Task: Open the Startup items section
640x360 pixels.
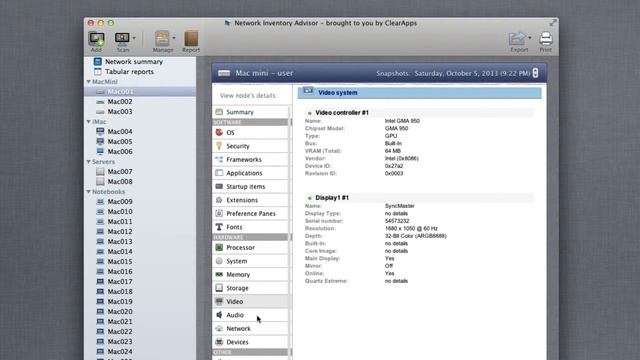Action: [x=250, y=186]
